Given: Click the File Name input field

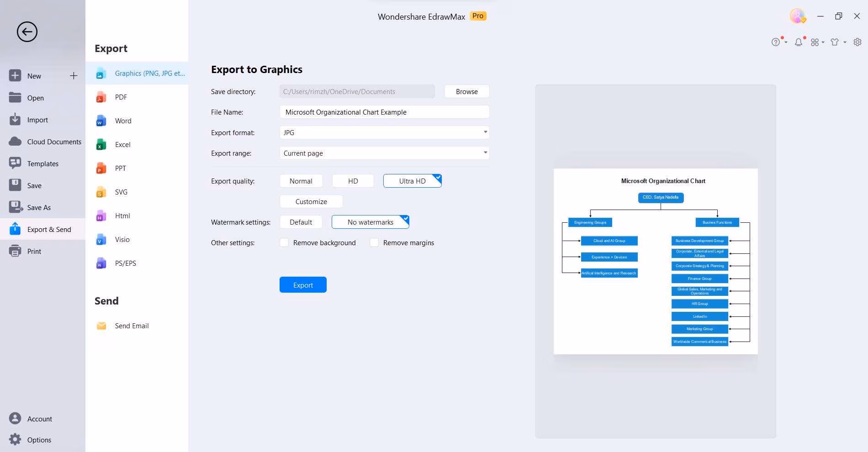Looking at the screenshot, I should 384,112.
